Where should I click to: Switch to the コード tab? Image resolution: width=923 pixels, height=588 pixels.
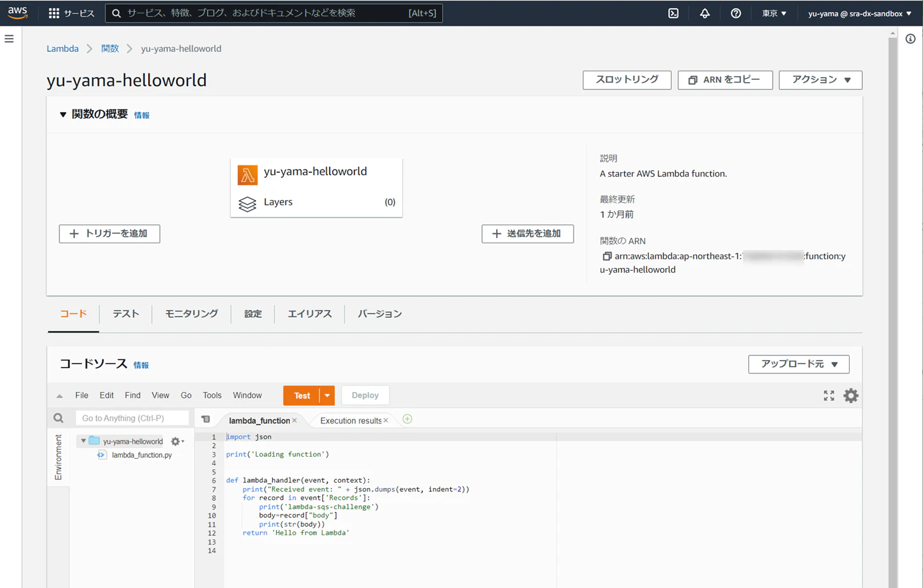coord(73,314)
